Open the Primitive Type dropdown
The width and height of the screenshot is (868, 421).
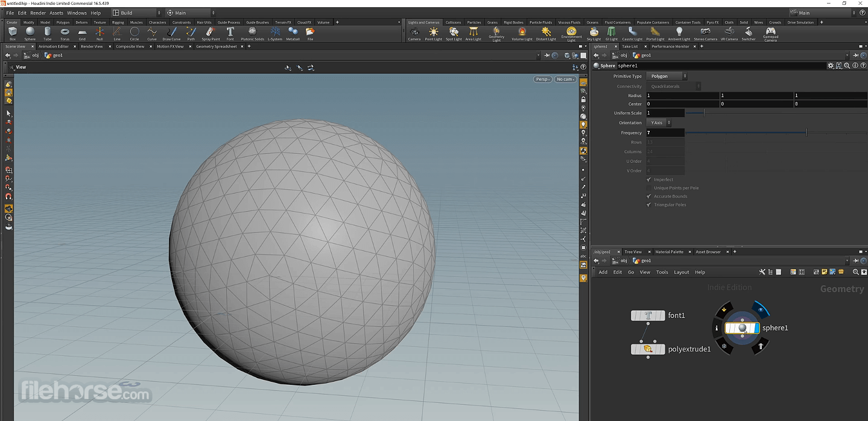coord(667,76)
